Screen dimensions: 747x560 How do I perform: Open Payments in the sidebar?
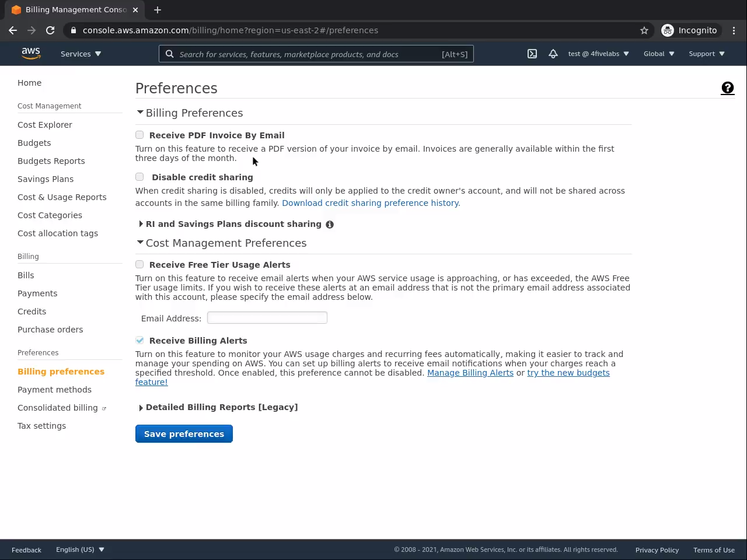point(37,293)
